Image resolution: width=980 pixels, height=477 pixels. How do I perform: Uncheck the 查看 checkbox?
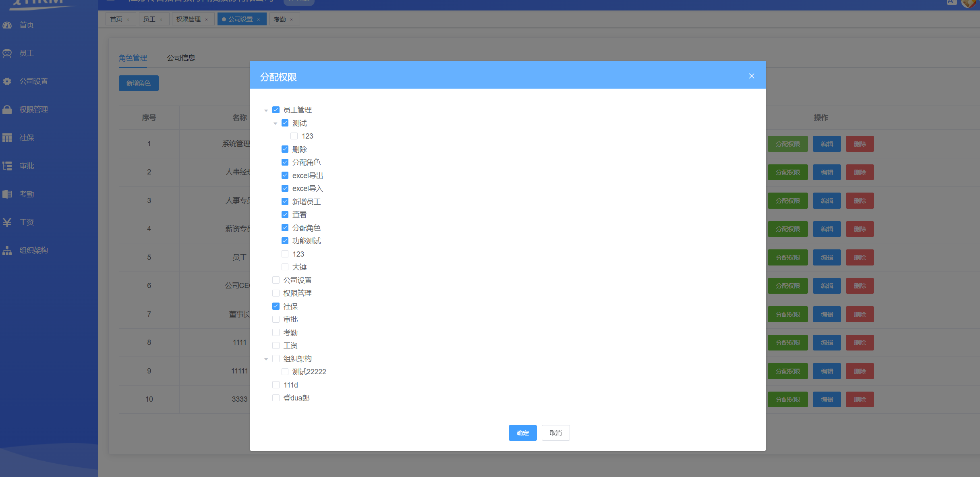tap(285, 215)
